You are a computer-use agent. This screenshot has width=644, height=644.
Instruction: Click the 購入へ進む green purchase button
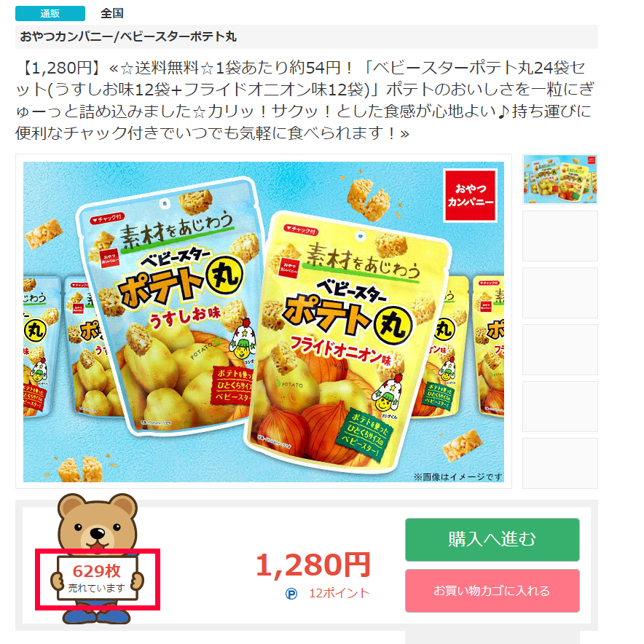(492, 539)
